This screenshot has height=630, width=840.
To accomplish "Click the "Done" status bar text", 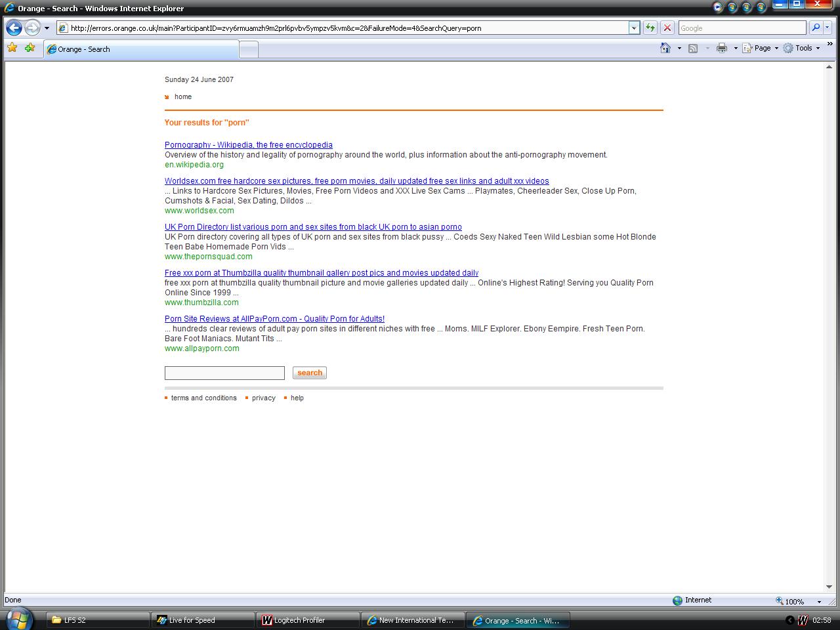I will pyautogui.click(x=13, y=600).
